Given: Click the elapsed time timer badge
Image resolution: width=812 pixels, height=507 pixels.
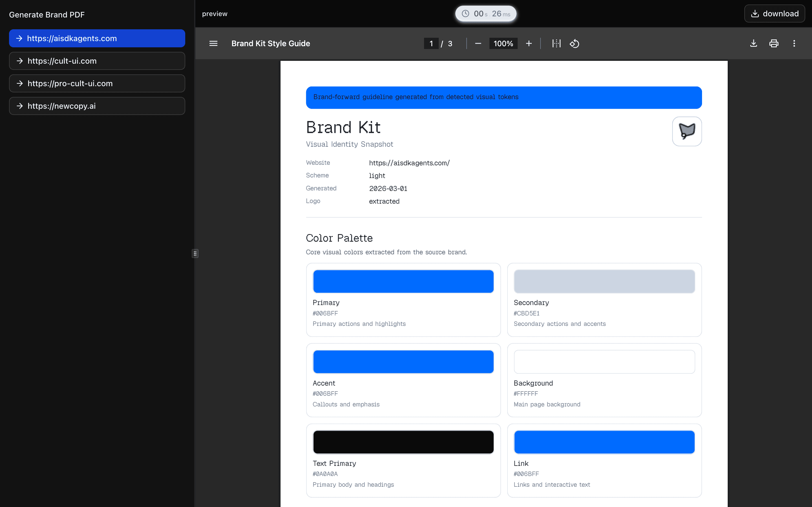Looking at the screenshot, I should 486,14.
